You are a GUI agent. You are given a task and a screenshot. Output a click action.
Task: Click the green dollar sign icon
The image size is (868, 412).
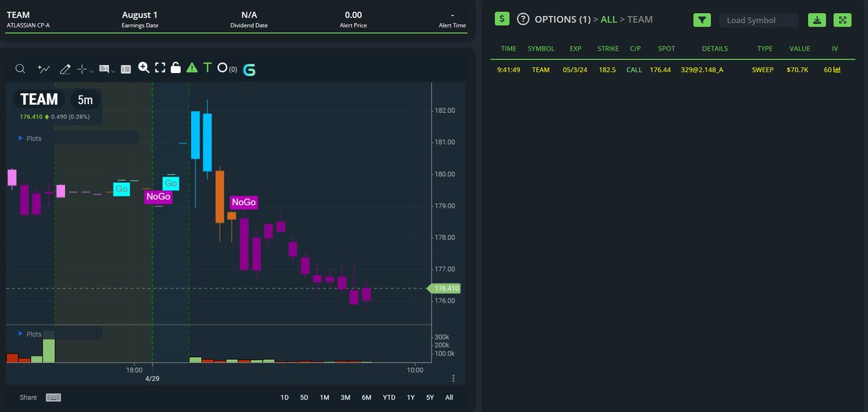tap(503, 20)
